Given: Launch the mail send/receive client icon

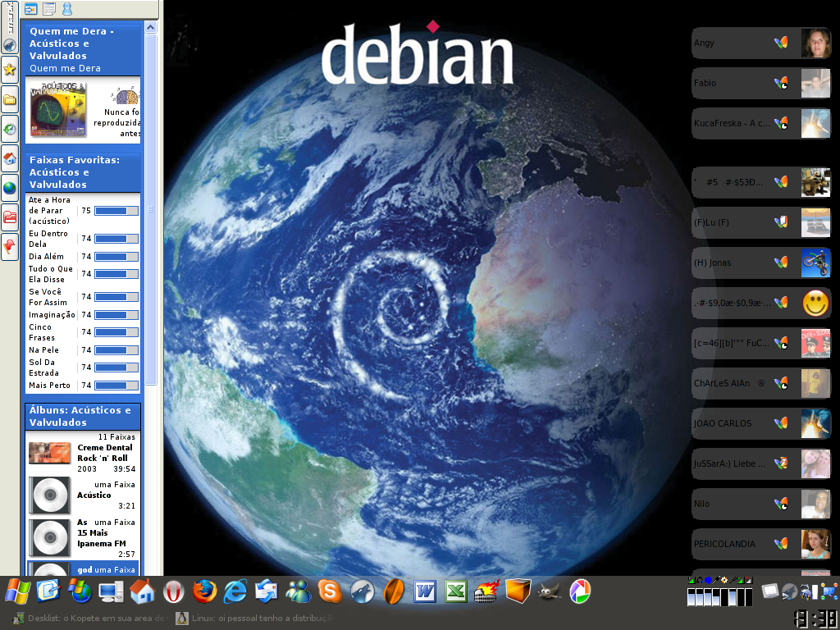Looking at the screenshot, I should pyautogui.click(x=267, y=591).
